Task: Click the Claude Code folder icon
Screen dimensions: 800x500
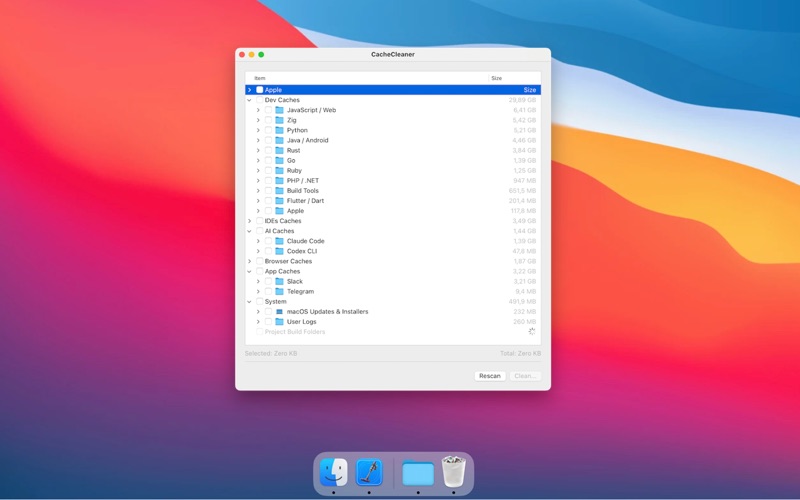Action: [x=279, y=241]
